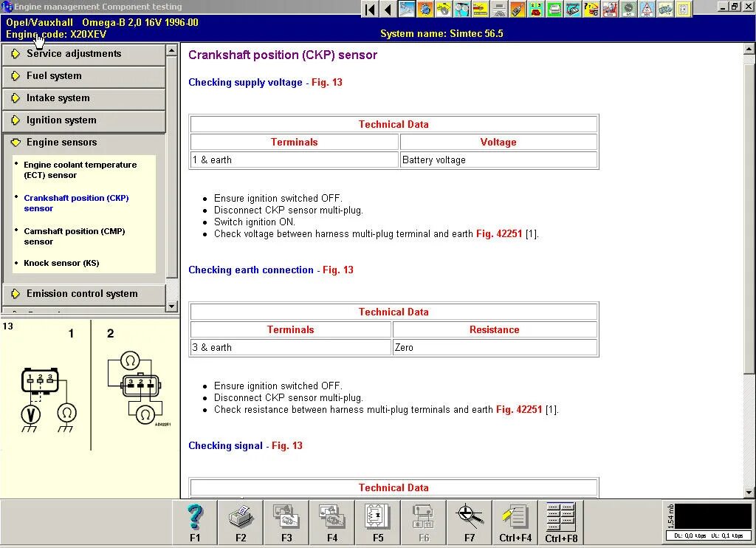Go back using the left arrow icon
The width and height of the screenshot is (756, 548).
388,9
